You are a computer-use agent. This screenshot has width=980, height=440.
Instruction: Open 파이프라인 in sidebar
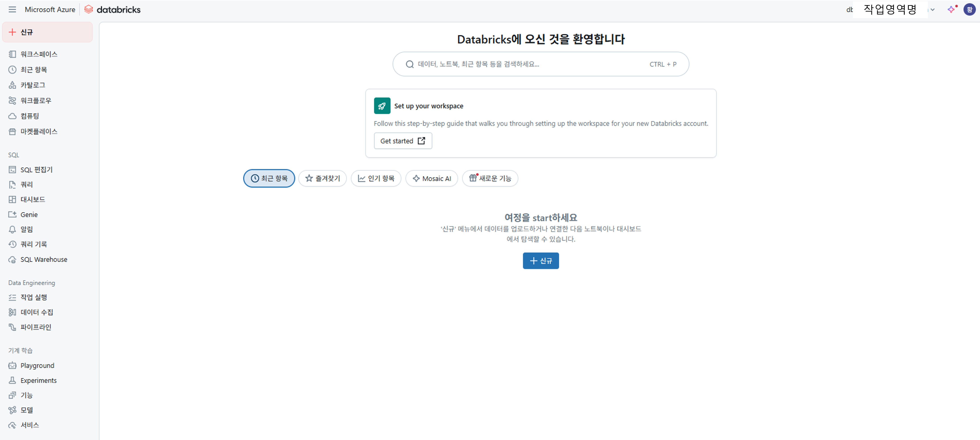[x=48, y=327]
